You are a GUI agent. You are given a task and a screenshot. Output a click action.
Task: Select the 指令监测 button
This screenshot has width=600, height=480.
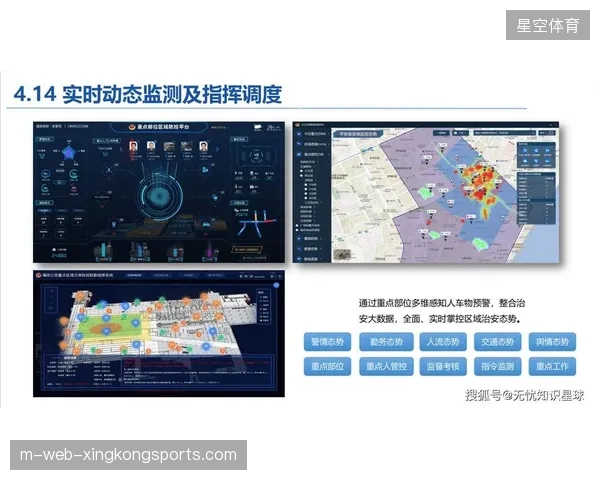497,366
